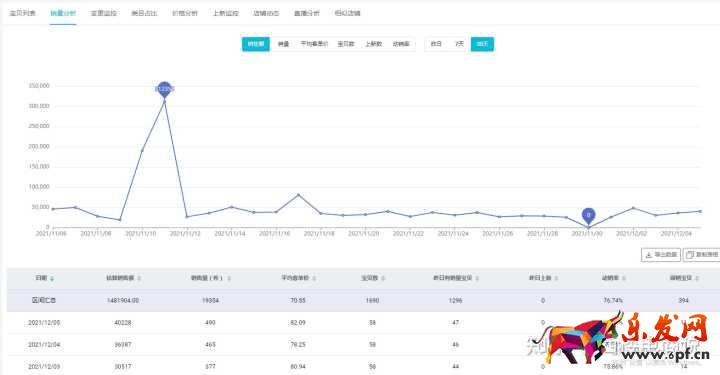Click the zero-value marker near 2021/11/30

[x=588, y=215]
